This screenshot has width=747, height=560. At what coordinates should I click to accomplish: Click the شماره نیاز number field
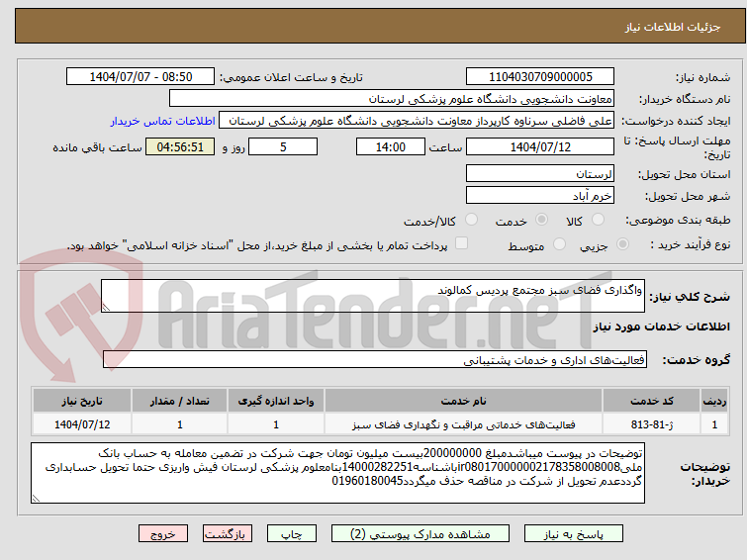[x=540, y=76]
